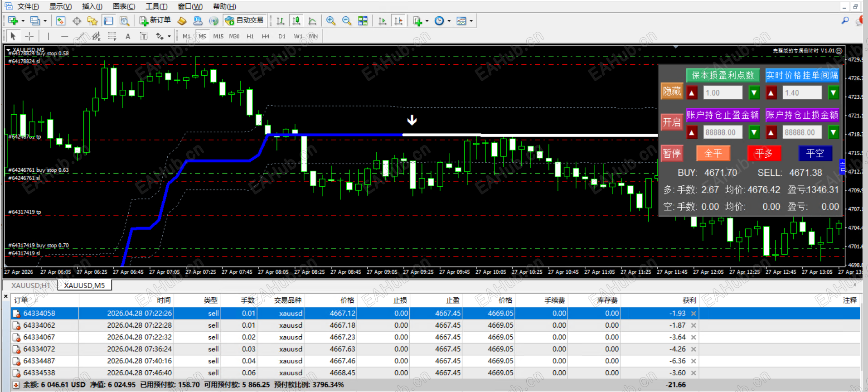This screenshot has width=868, height=392.
Task: Click the 平空 close-shorts button
Action: coord(815,154)
